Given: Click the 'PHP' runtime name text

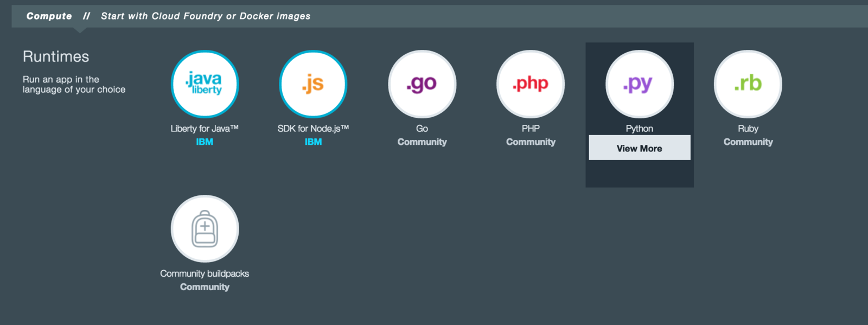Looking at the screenshot, I should (531, 129).
